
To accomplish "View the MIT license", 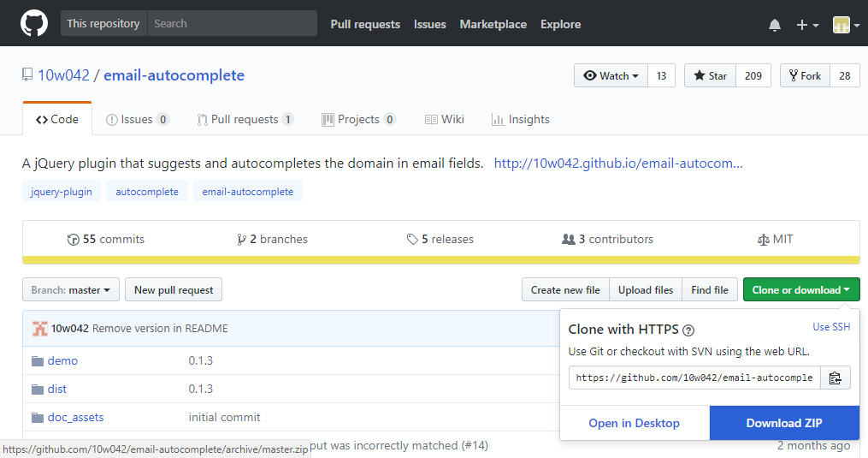I will pyautogui.click(x=775, y=240).
